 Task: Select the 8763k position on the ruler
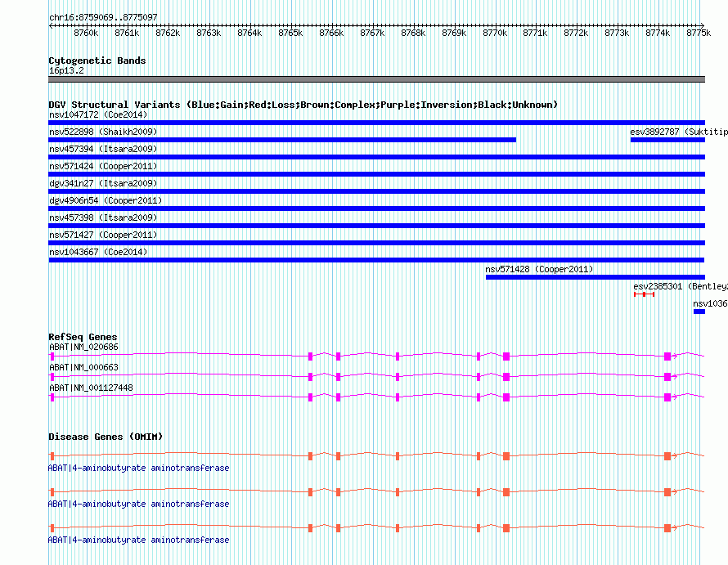(x=209, y=33)
